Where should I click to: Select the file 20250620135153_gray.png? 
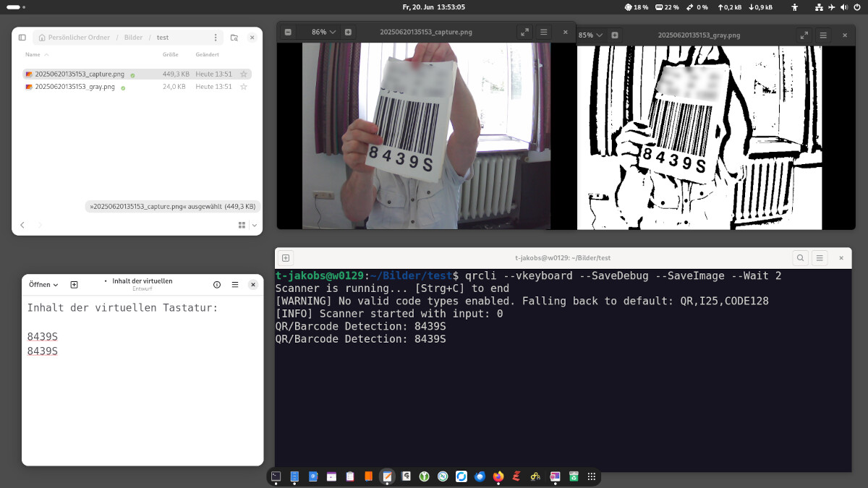(137, 87)
